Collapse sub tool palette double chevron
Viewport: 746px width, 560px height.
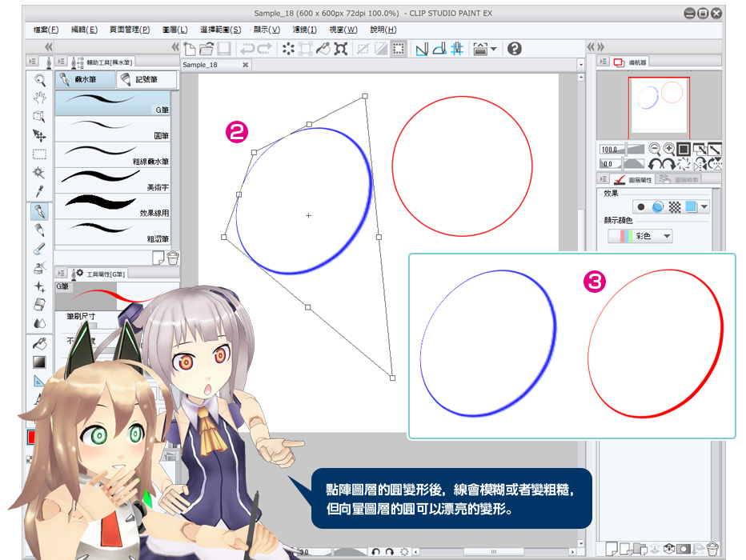175,46
